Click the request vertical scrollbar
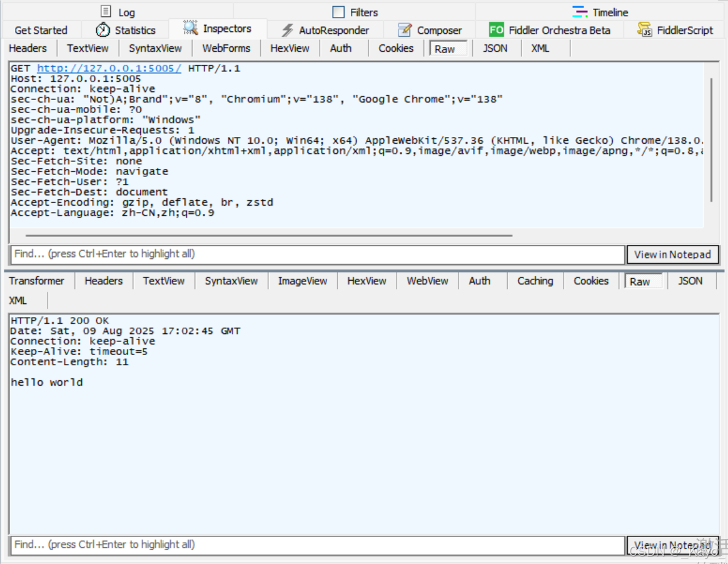The width and height of the screenshot is (728, 564). pos(711,139)
